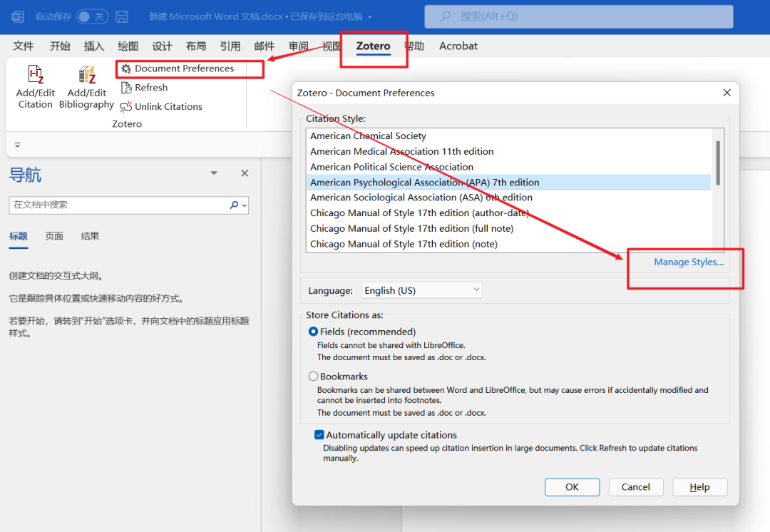
Task: Select APA 7th edition style
Action: [508, 183]
